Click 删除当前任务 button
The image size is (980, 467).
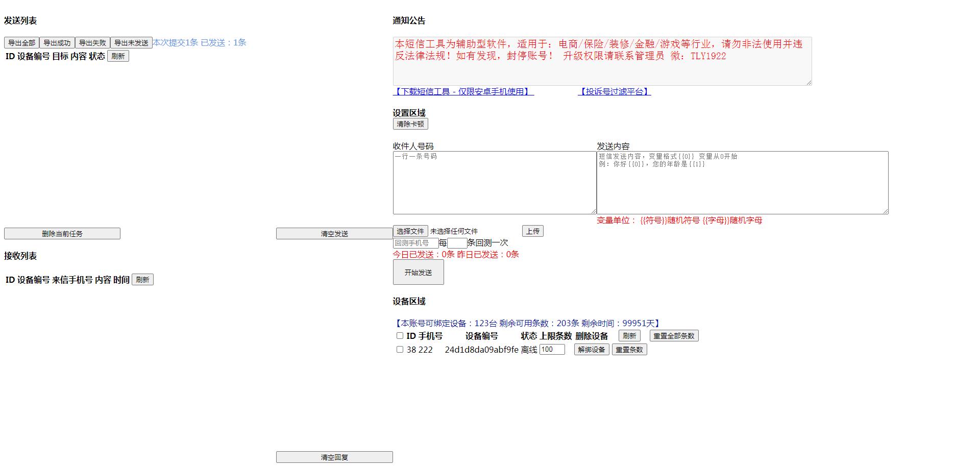(62, 233)
